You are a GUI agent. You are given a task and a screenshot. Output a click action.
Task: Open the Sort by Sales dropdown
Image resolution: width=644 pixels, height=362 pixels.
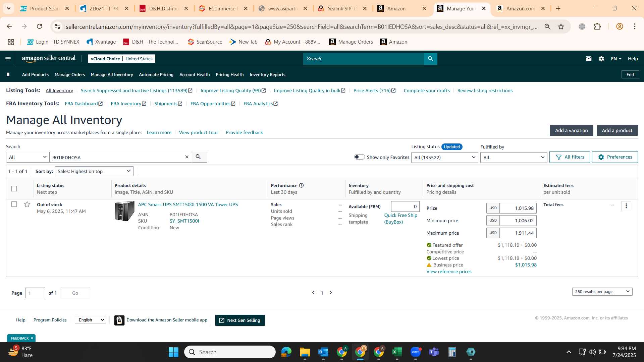(x=94, y=171)
